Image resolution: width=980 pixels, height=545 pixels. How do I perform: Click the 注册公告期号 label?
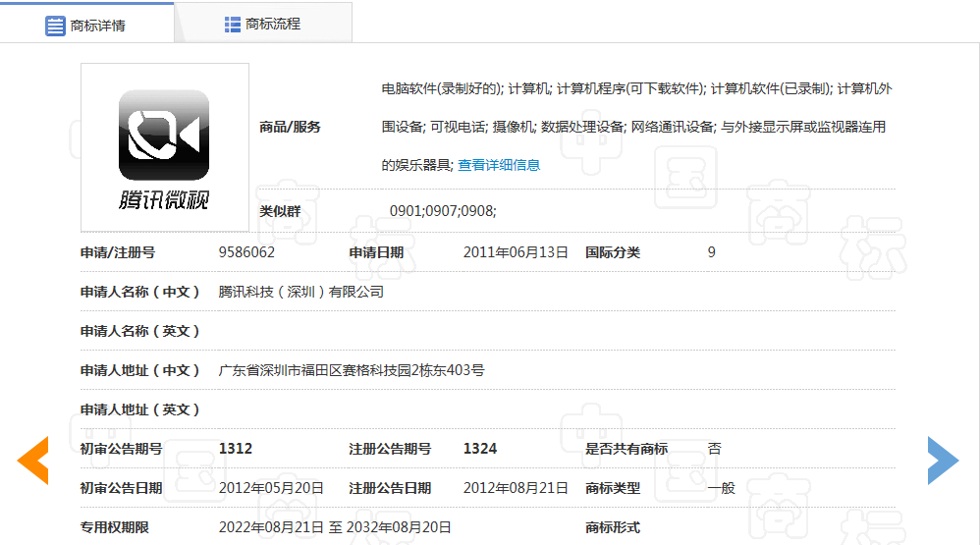[390, 449]
